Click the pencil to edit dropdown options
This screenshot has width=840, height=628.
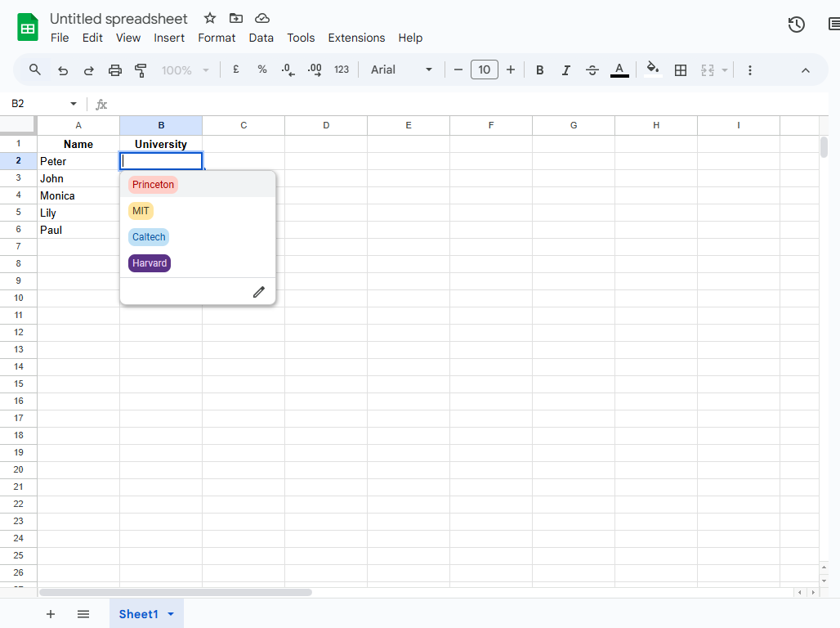click(x=258, y=292)
